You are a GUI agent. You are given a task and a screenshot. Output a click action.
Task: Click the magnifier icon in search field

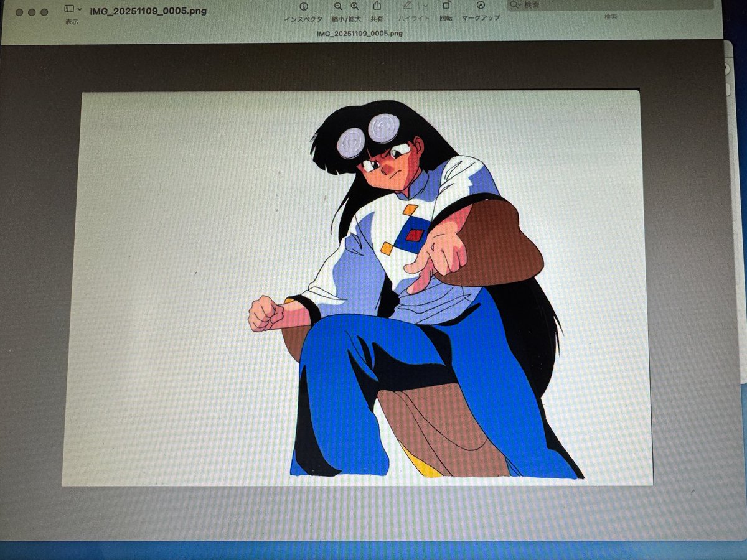tap(516, 5)
